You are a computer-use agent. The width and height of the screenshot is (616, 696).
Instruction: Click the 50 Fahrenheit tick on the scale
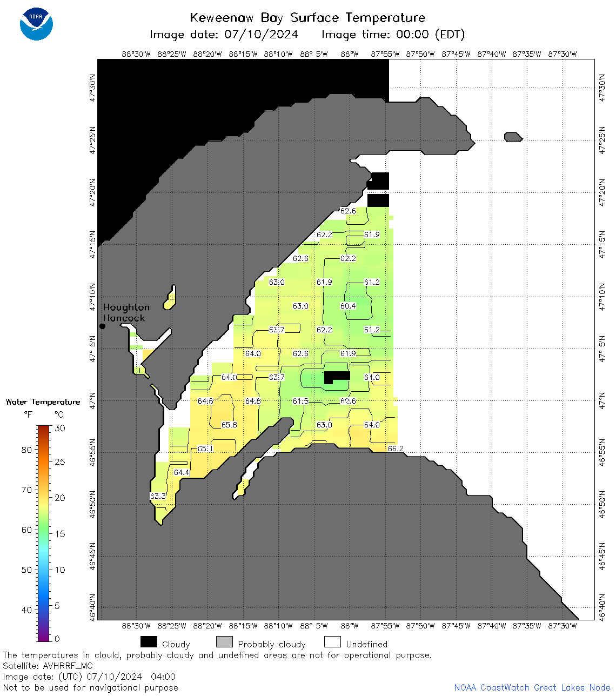tap(26, 570)
